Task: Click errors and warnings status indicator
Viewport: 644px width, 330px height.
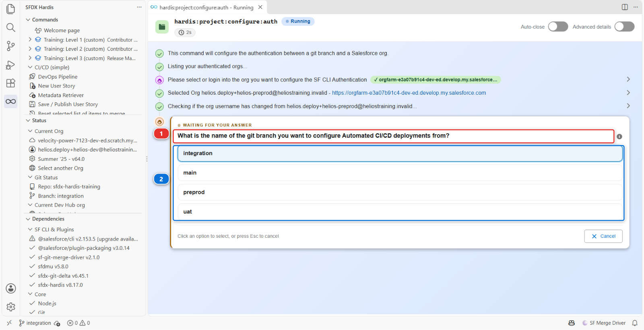Action: [78, 323]
